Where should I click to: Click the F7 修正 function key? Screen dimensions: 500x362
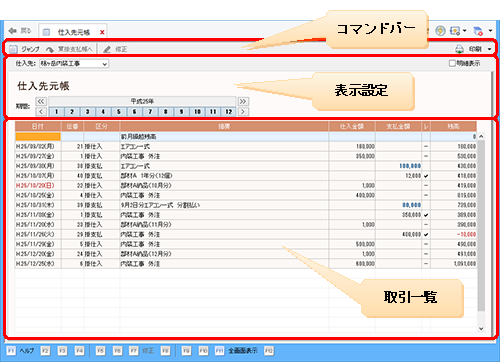click(x=141, y=351)
